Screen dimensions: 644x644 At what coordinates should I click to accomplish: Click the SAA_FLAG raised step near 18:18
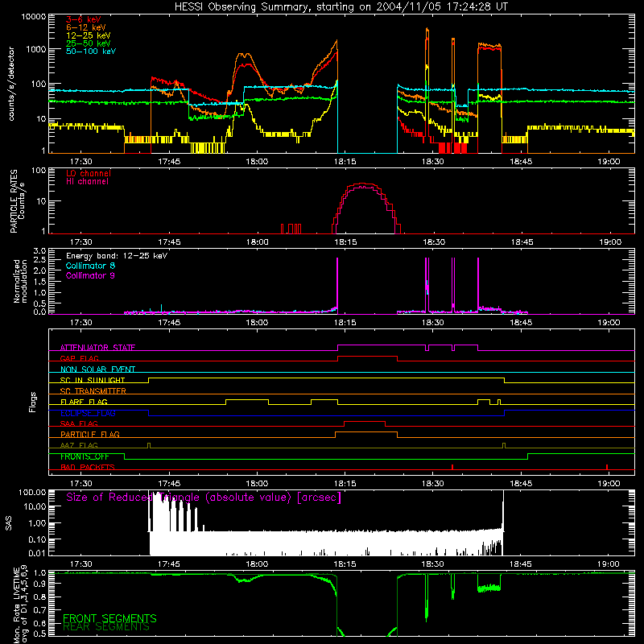(x=365, y=422)
